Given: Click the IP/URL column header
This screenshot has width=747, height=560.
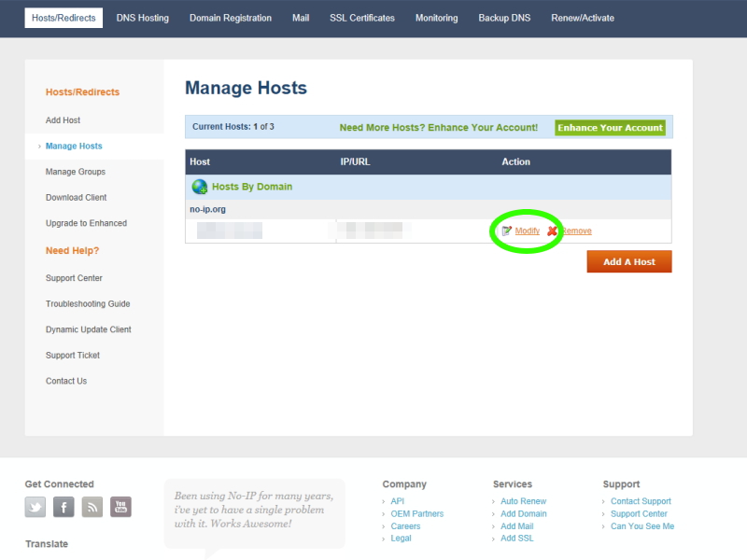Looking at the screenshot, I should click(x=355, y=161).
